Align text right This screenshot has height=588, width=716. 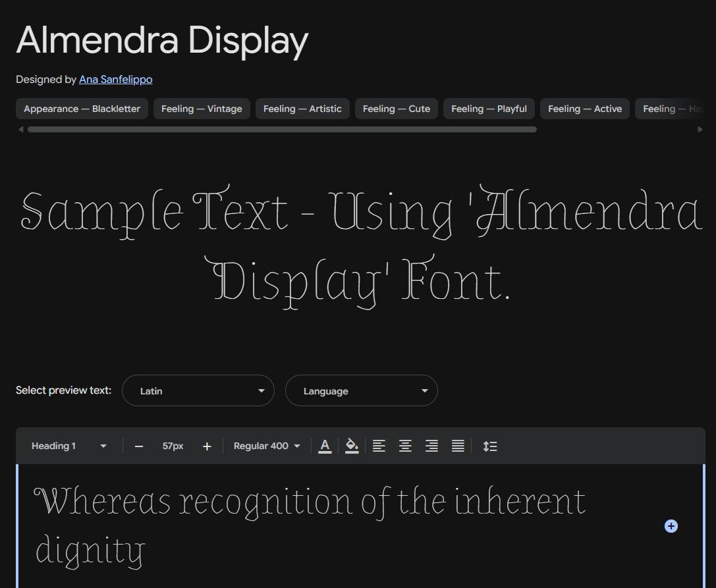pos(431,446)
